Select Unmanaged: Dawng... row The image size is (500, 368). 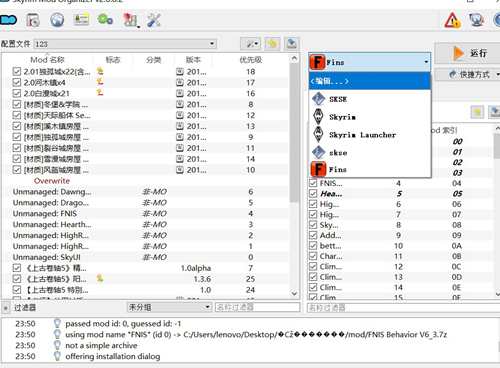(145, 192)
